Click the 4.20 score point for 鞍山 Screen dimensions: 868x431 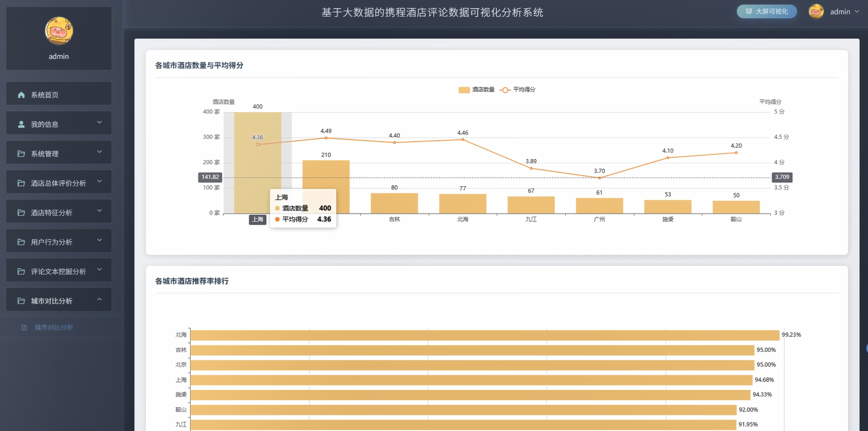pyautogui.click(x=736, y=153)
